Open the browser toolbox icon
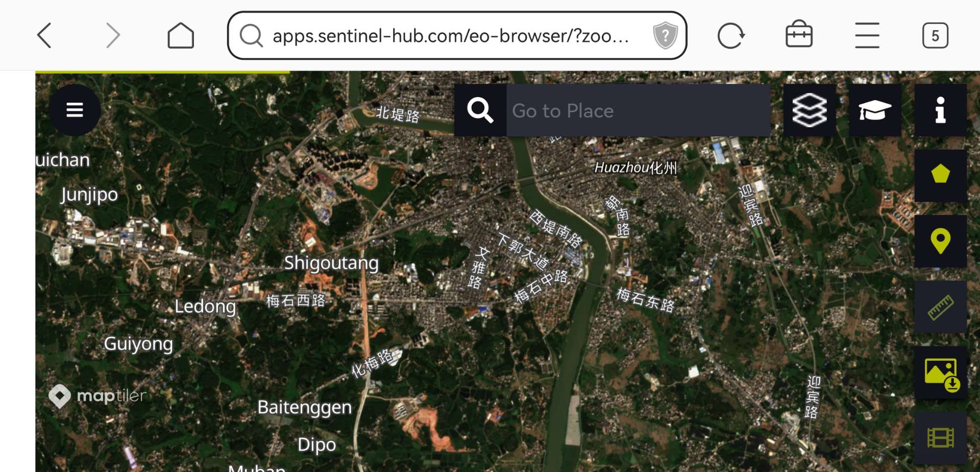 (x=799, y=34)
